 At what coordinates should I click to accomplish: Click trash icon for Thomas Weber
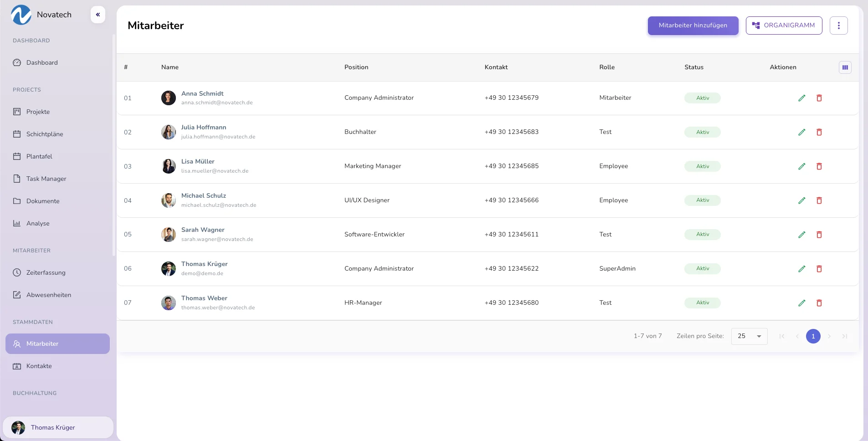819,303
